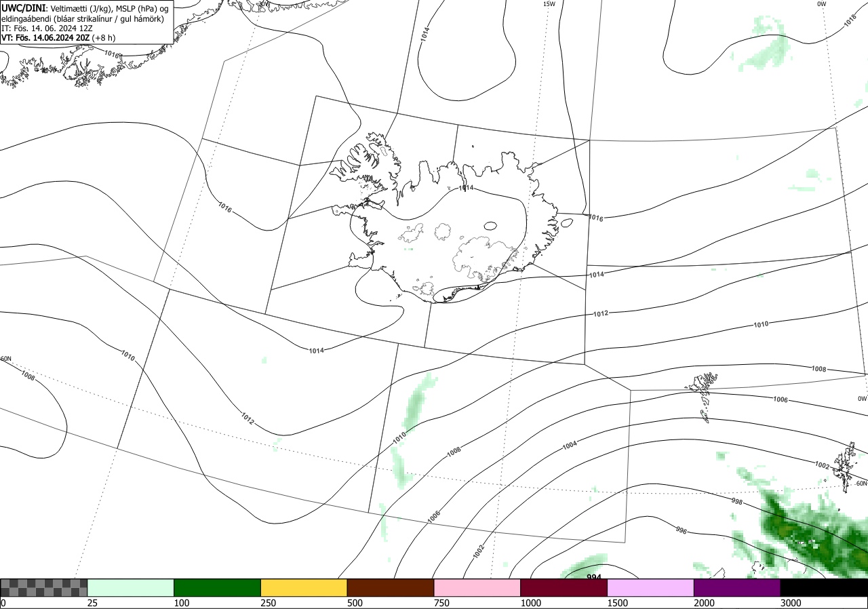Click the legend value '250'

(269, 603)
